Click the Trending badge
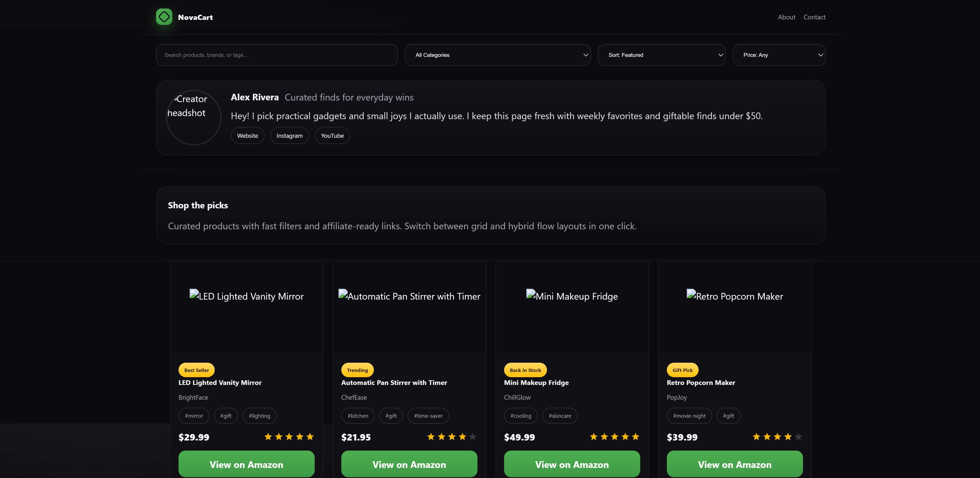The image size is (980, 478). (357, 370)
